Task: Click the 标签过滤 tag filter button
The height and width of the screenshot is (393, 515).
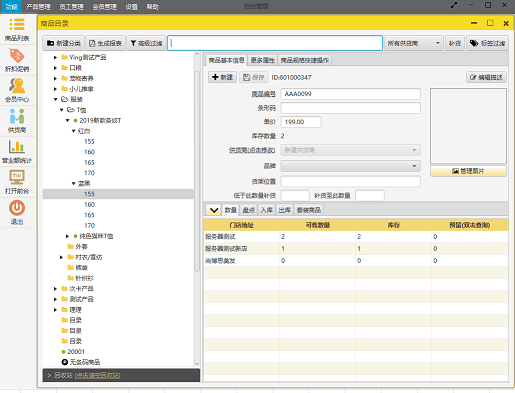Action: click(x=487, y=43)
